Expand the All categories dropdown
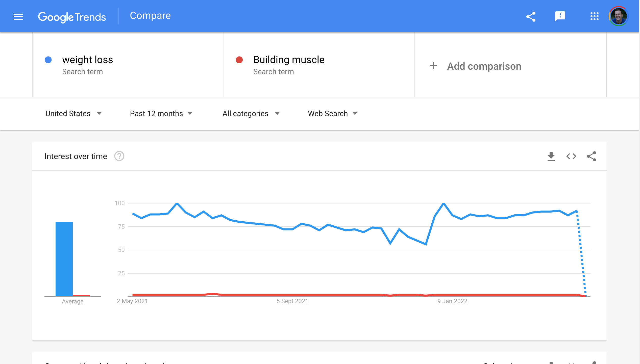The image size is (640, 364). (x=251, y=114)
